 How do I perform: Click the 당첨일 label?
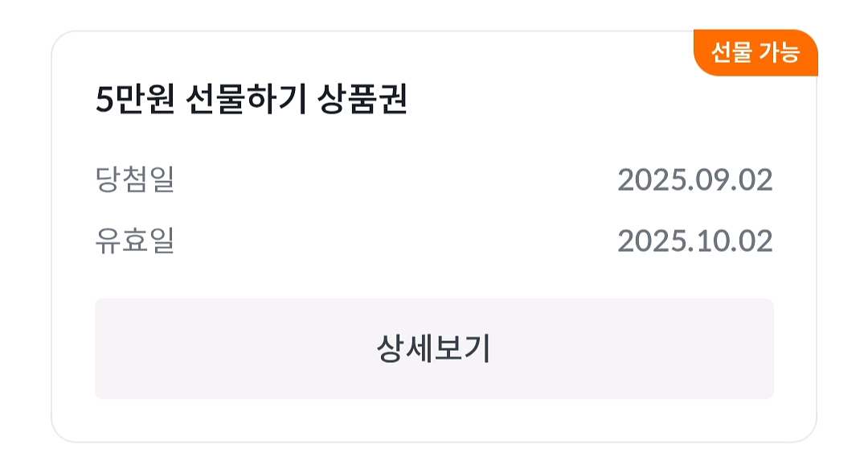[x=134, y=179]
